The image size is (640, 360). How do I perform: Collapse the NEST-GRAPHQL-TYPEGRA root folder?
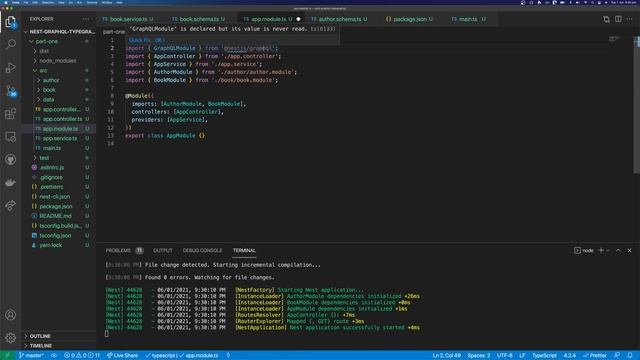click(x=59, y=31)
